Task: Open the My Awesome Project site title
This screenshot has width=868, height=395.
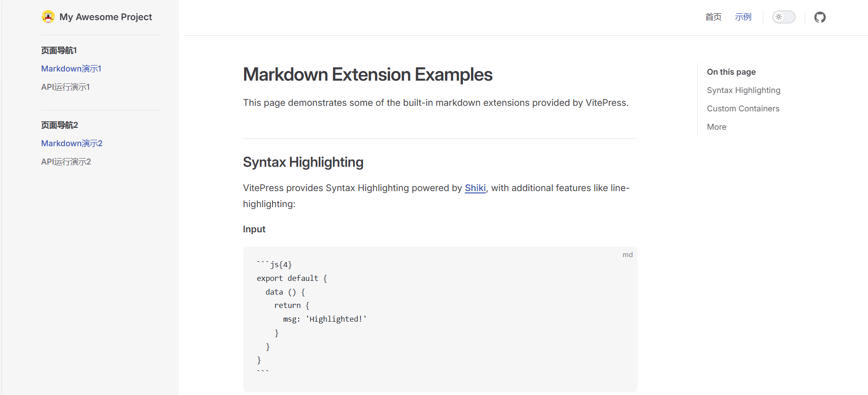Action: (x=106, y=17)
